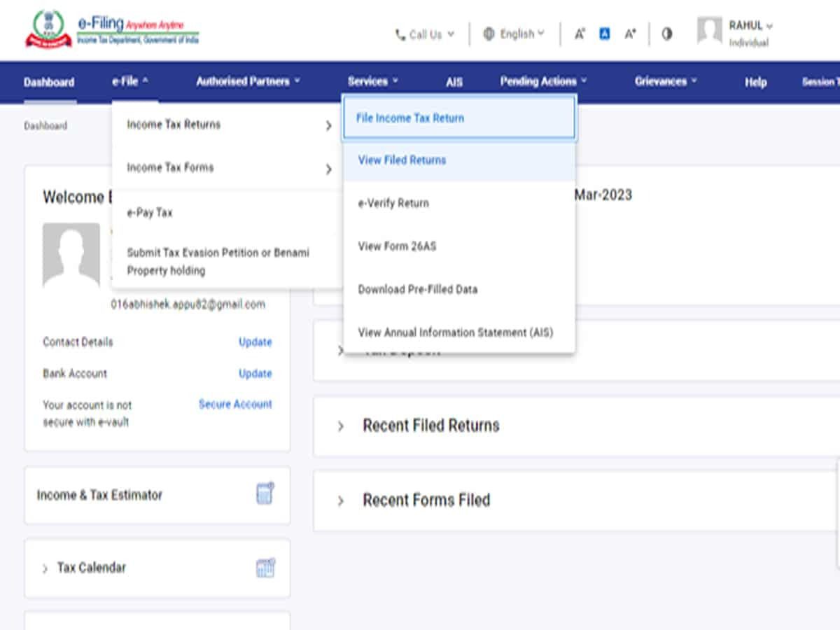Select File Income Tax Return menu option
Image resolution: width=840 pixels, height=630 pixels.
tap(410, 118)
